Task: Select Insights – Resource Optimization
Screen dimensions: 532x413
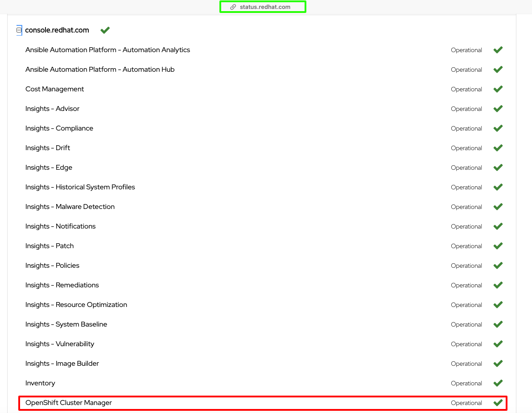Action: [x=76, y=305]
